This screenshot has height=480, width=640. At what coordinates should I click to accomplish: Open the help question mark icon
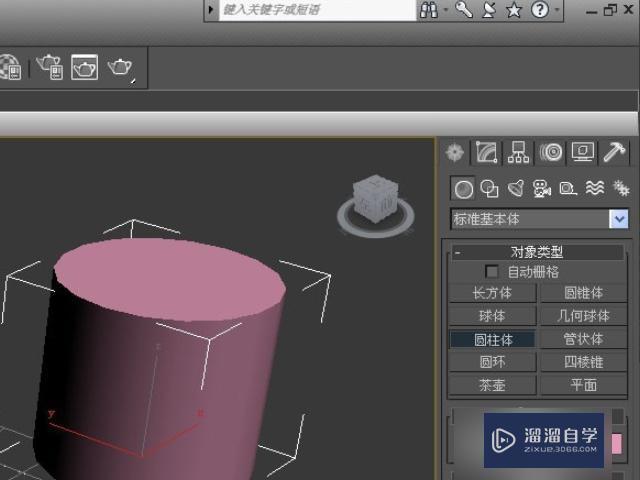click(x=540, y=9)
